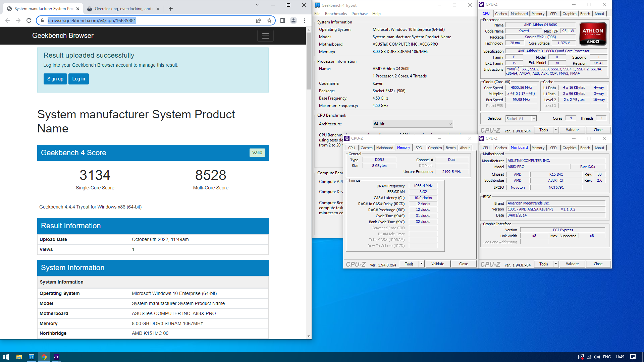Expand Tools dropdown arrow in Memory CPU-Z window
Image resolution: width=644 pixels, height=362 pixels.
click(x=421, y=264)
